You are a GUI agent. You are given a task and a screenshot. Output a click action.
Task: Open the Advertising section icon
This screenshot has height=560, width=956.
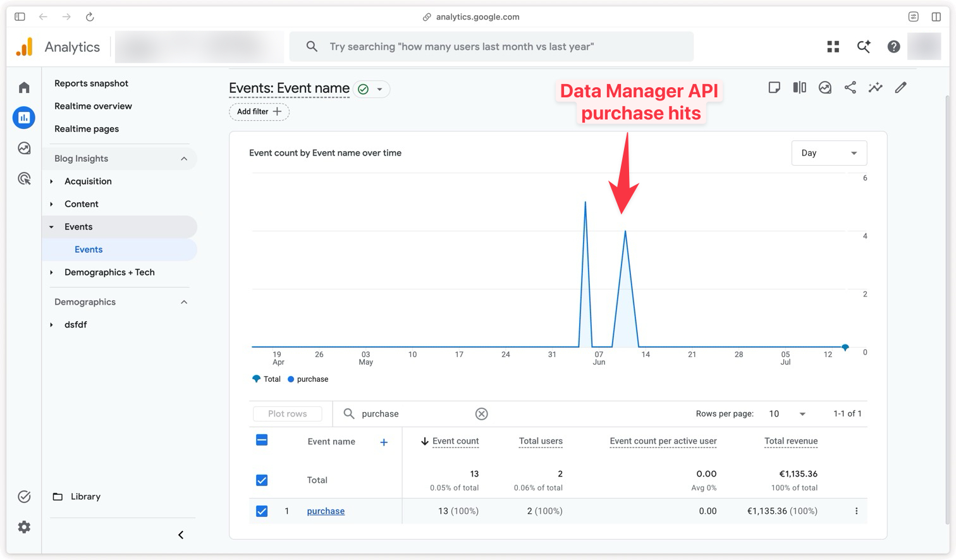click(x=24, y=178)
